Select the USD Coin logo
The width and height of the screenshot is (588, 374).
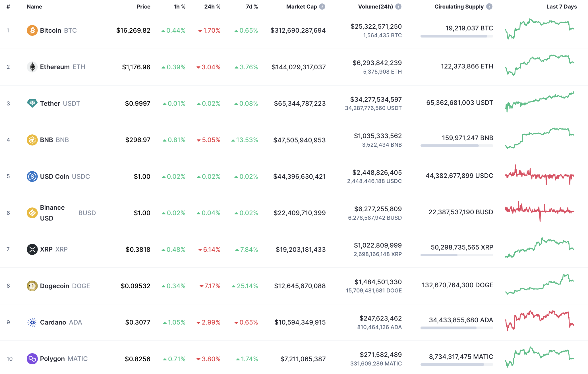(x=32, y=176)
